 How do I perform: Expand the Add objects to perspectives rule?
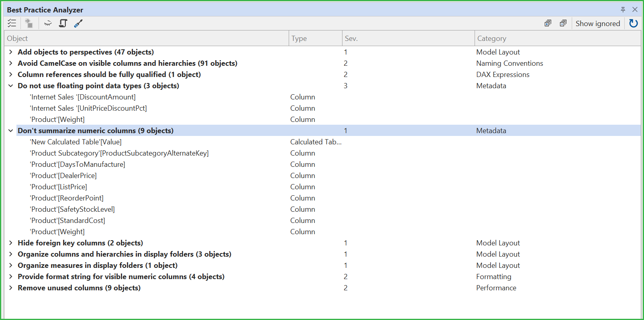click(11, 52)
